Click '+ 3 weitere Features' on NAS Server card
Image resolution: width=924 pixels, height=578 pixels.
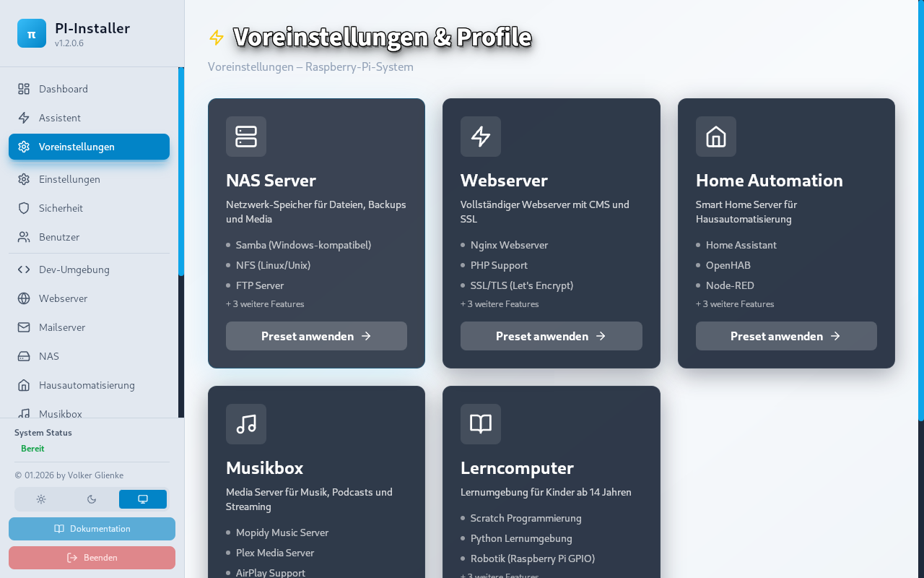coord(265,304)
